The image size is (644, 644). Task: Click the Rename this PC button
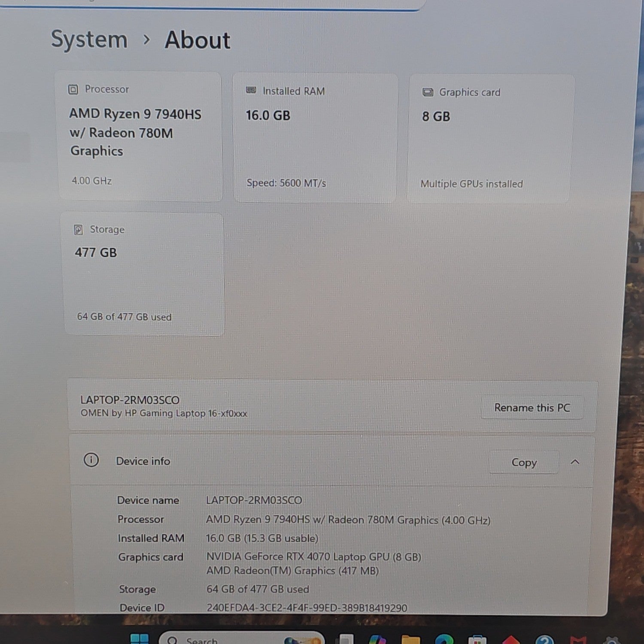point(532,407)
